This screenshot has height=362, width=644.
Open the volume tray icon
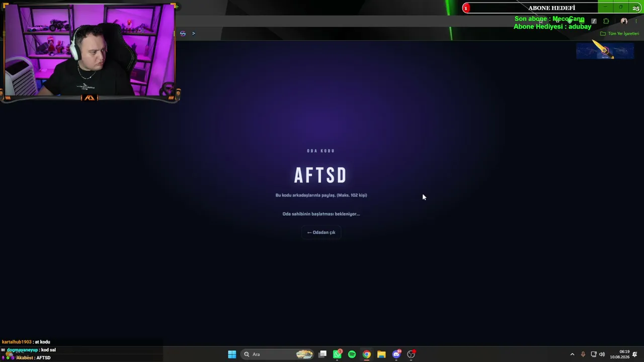pos(602,354)
